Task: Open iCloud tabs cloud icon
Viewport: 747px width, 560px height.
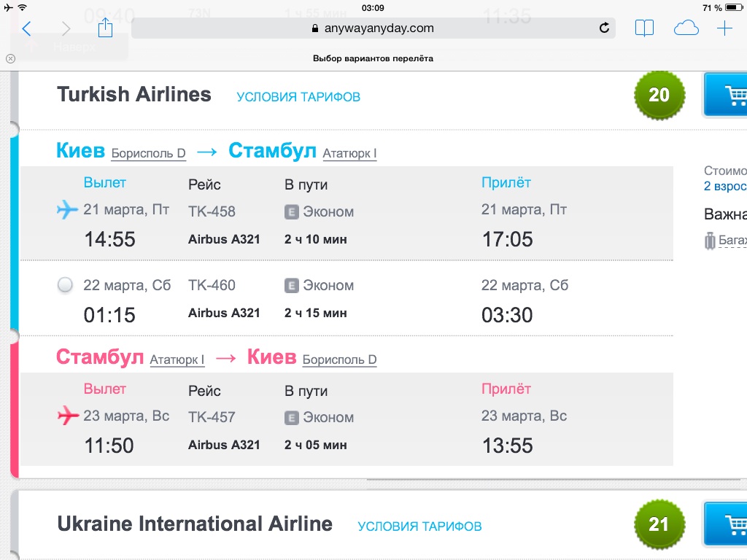Action: click(686, 28)
